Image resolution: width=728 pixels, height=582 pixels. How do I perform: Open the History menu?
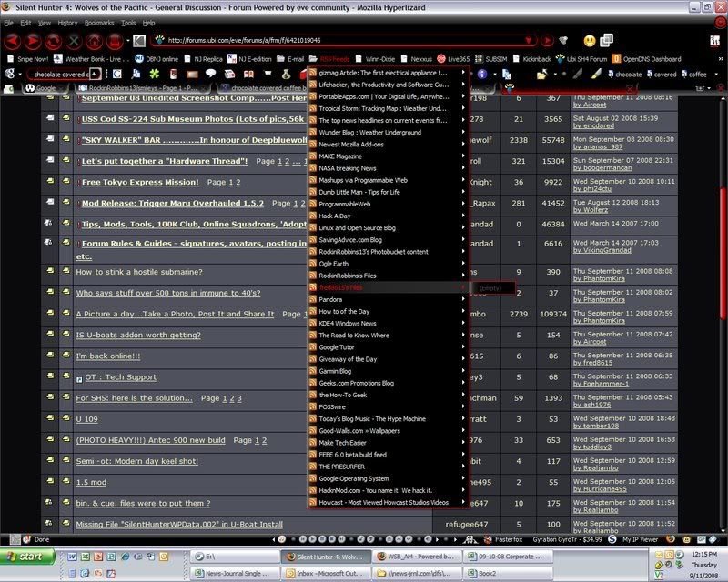67,23
